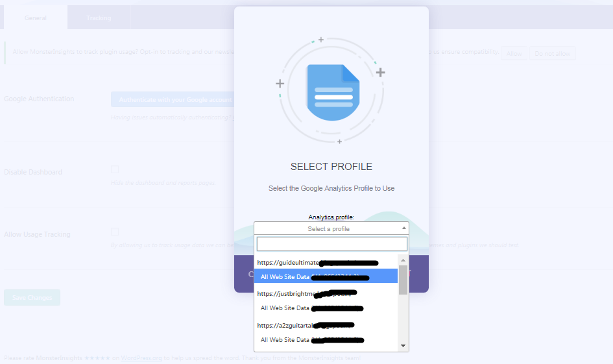Toggle the Allow Usage Tracking checkbox

pyautogui.click(x=115, y=232)
